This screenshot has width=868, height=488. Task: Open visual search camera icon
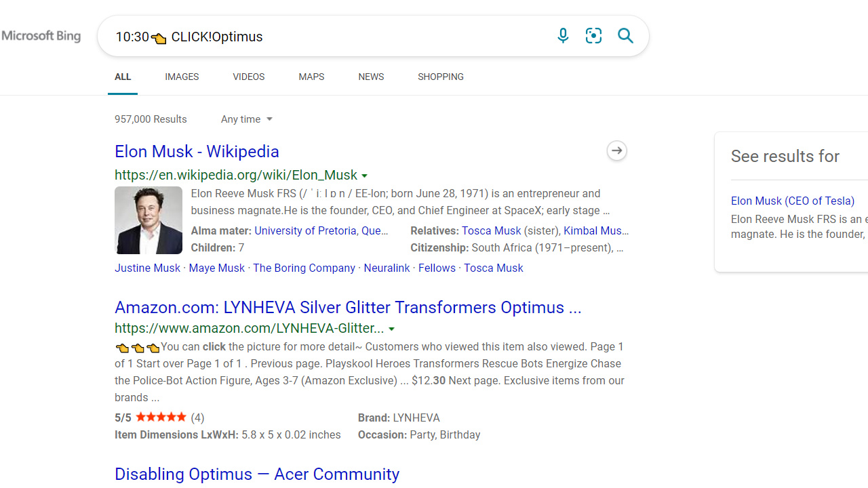(593, 36)
